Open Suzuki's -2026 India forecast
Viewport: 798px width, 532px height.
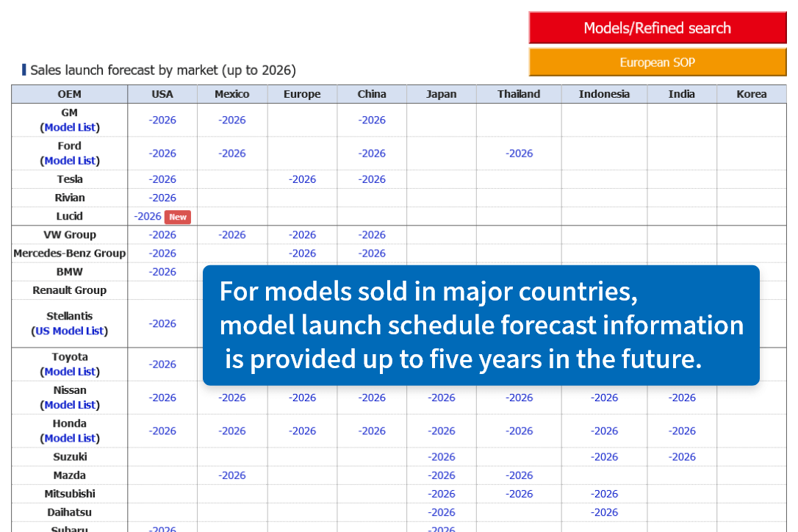682,456
